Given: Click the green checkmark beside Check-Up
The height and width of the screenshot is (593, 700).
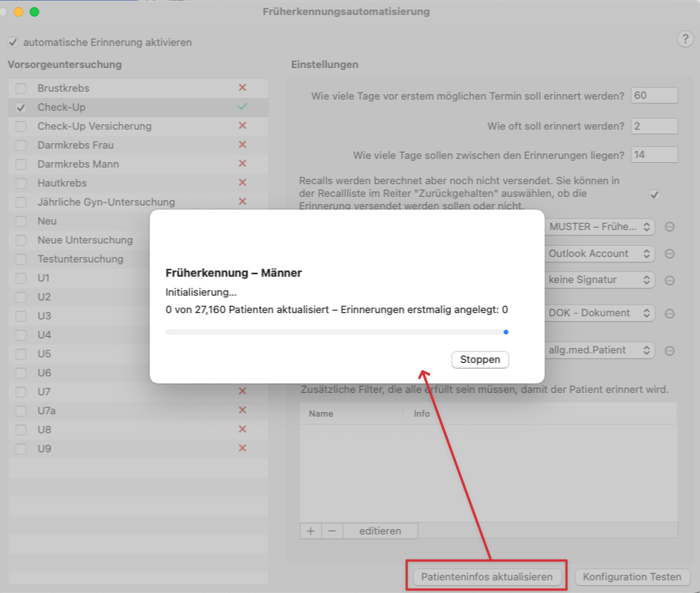Looking at the screenshot, I should 243,107.
